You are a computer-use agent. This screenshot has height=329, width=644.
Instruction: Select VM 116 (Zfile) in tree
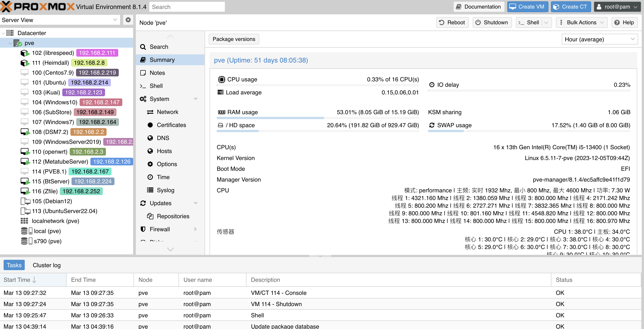tap(67, 191)
